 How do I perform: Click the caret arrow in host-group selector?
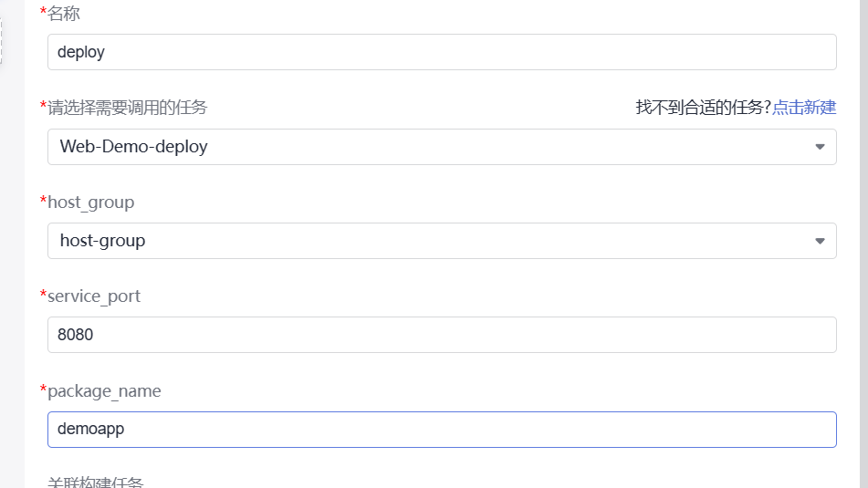[819, 242]
